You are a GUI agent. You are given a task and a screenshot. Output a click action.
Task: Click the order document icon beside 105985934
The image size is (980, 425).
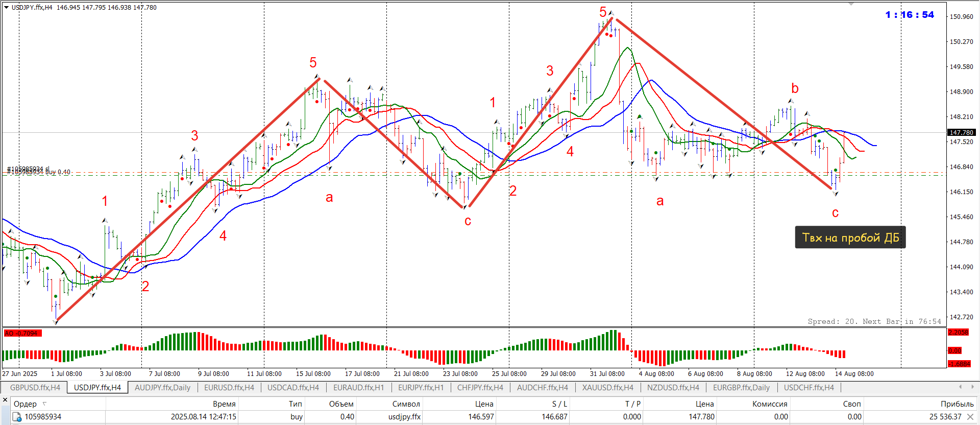(x=17, y=417)
